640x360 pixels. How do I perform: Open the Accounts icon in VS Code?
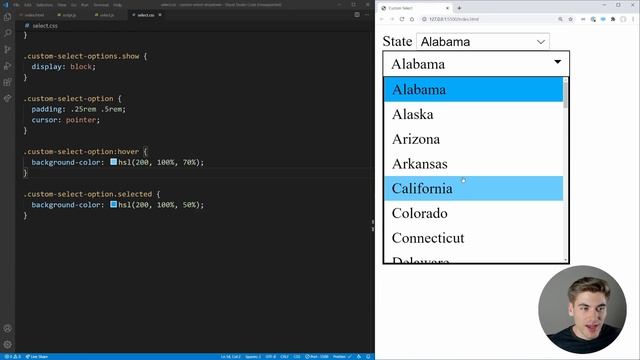[7, 328]
